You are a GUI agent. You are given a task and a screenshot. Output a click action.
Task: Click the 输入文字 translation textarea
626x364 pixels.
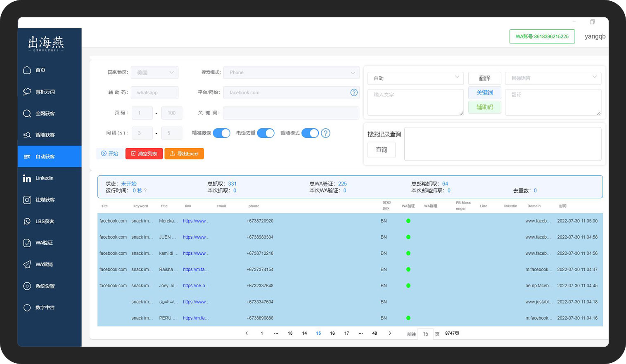(x=415, y=102)
